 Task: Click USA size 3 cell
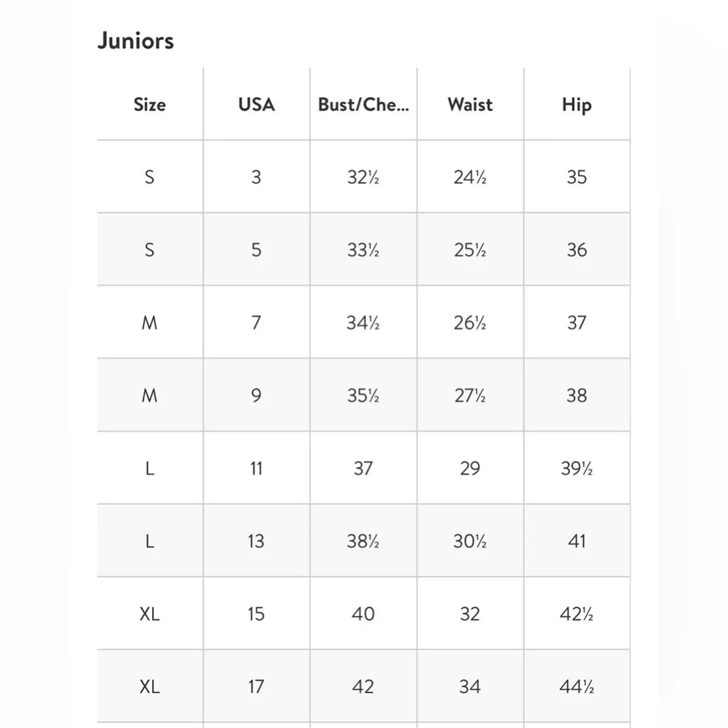(x=256, y=177)
